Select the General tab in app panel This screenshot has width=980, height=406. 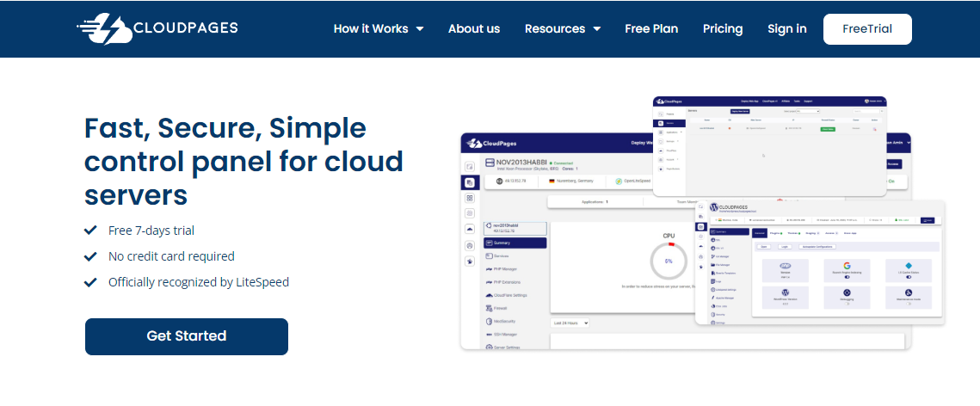760,233
